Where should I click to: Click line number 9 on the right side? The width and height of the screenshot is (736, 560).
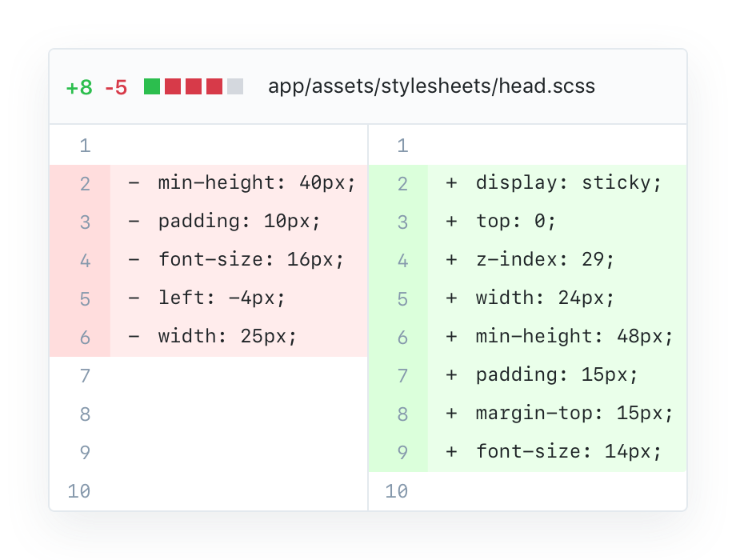click(x=402, y=452)
